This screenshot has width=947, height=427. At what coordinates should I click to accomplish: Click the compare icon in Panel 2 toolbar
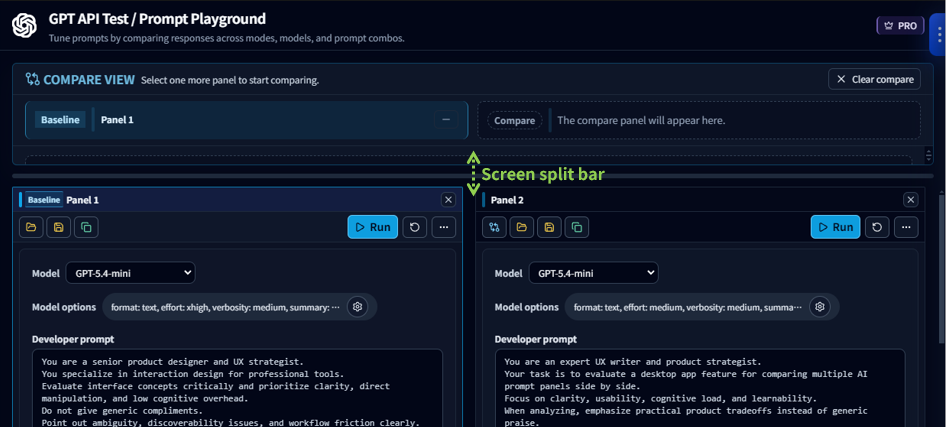tap(494, 227)
